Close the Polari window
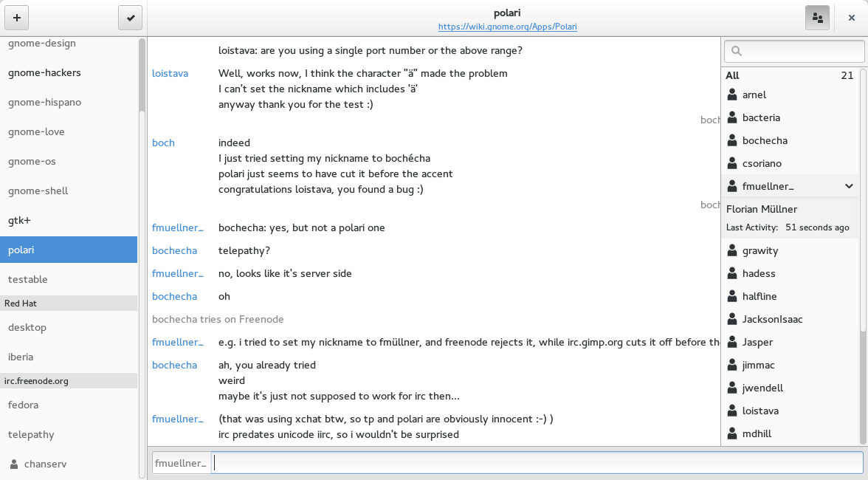This screenshot has height=480, width=868. [852, 18]
